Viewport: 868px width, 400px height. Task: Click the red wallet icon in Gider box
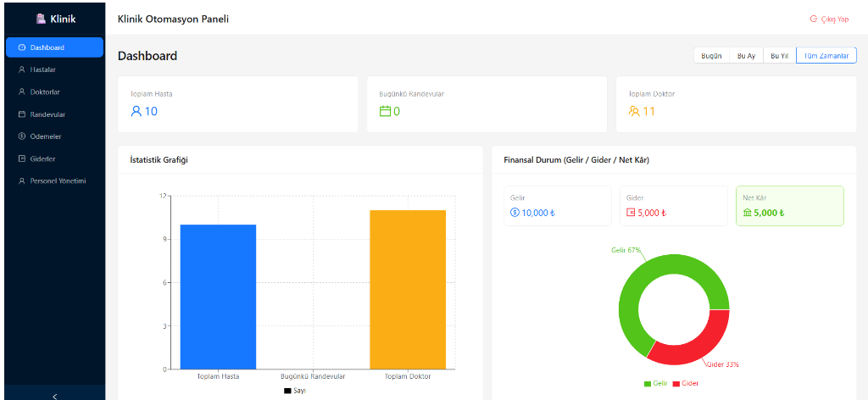631,213
